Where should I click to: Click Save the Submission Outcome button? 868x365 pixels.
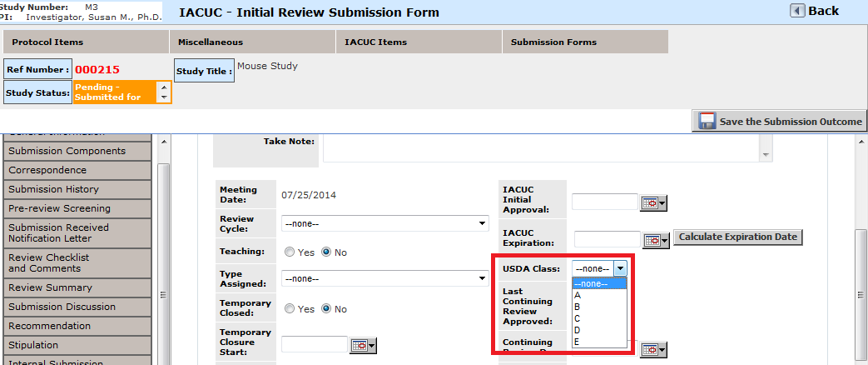[x=779, y=122]
